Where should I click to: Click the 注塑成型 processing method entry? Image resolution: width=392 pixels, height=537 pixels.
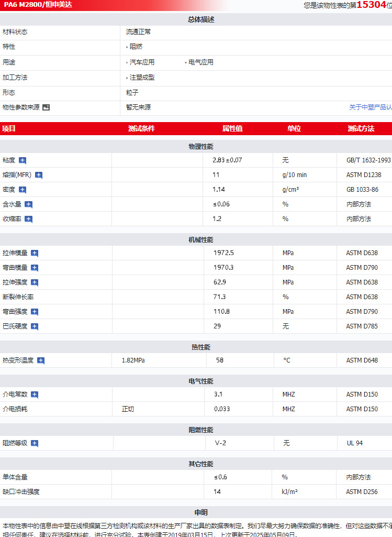pos(142,78)
